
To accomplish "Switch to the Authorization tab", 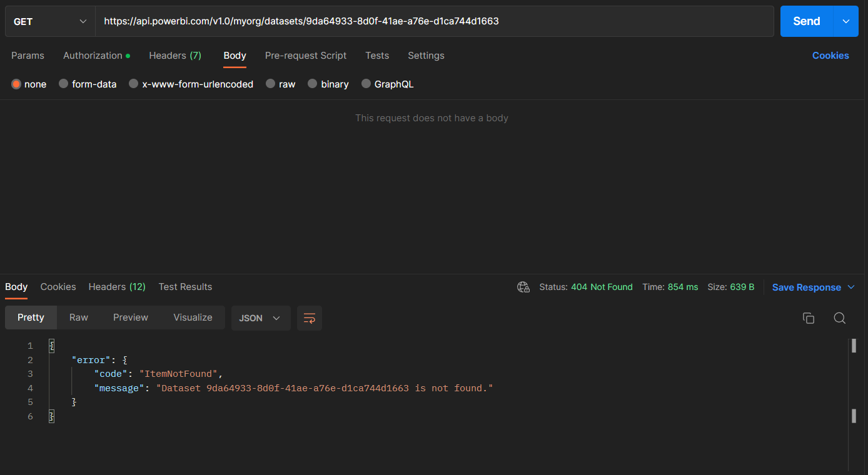I will [96, 56].
